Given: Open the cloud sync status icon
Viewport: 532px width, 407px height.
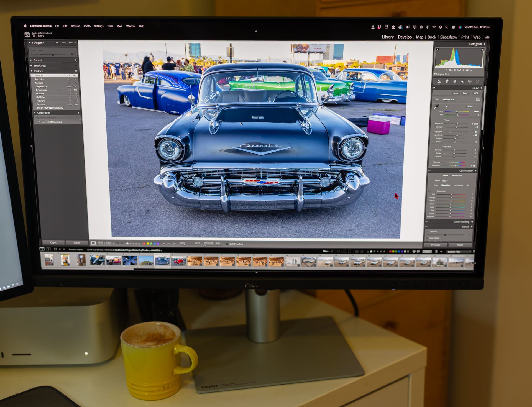Looking at the screenshot, I should (487, 37).
